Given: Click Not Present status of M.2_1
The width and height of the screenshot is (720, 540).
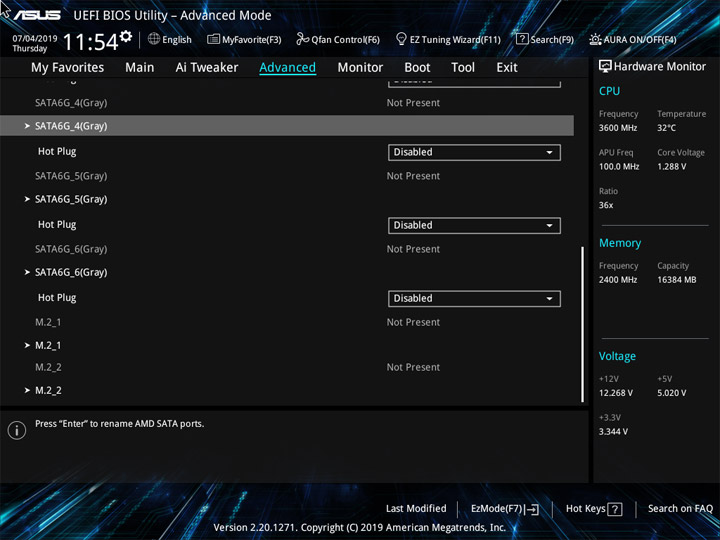Looking at the screenshot, I should tap(413, 322).
